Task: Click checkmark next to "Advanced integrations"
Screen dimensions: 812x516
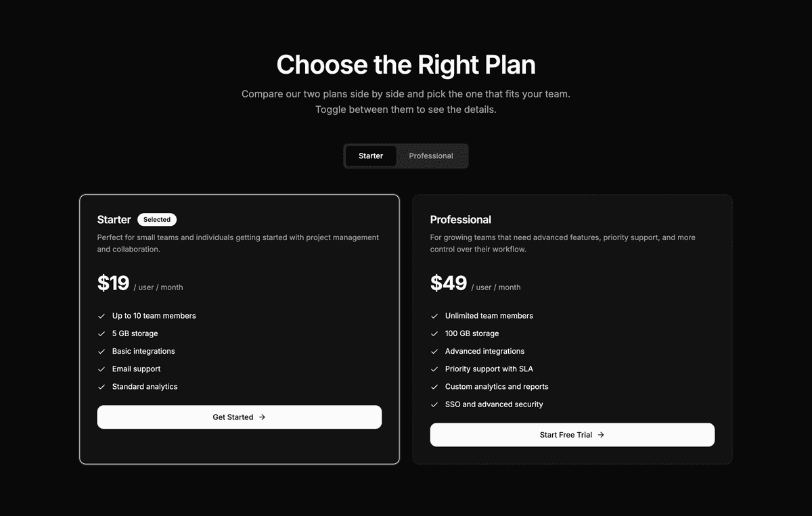Action: (434, 351)
